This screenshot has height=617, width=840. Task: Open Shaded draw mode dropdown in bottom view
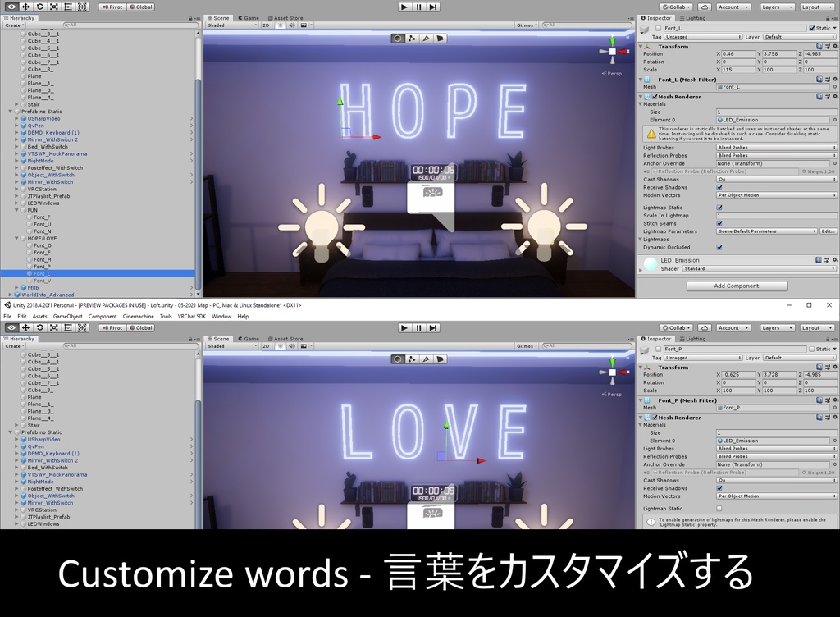(x=232, y=346)
